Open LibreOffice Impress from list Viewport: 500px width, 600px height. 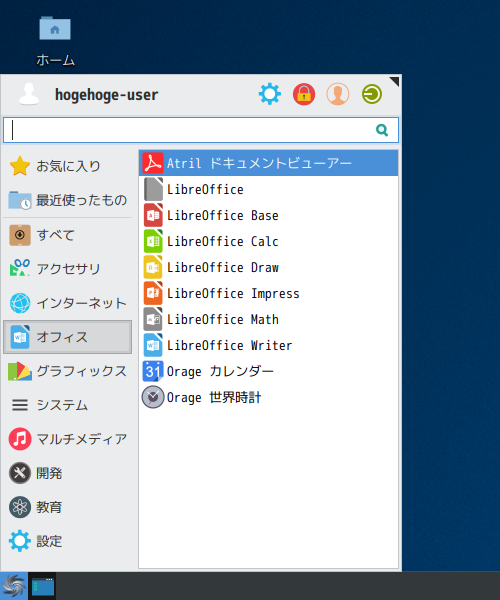[269, 293]
